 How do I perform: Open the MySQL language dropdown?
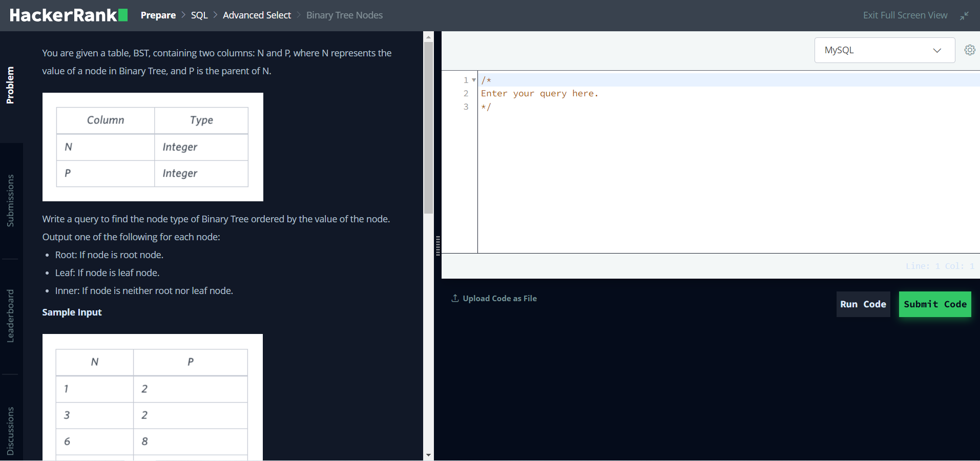point(885,50)
